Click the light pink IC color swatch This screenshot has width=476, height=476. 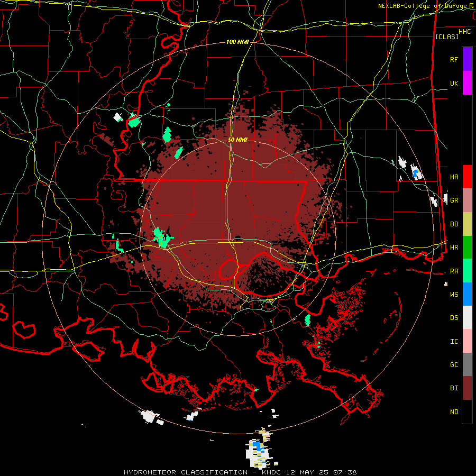(x=467, y=341)
